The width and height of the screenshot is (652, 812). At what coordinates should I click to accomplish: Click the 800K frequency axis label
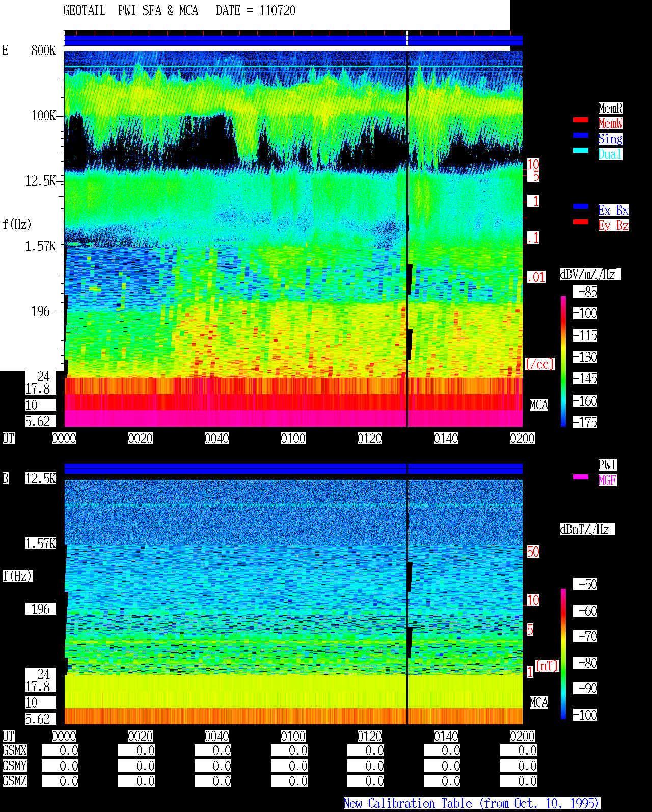click(x=43, y=50)
